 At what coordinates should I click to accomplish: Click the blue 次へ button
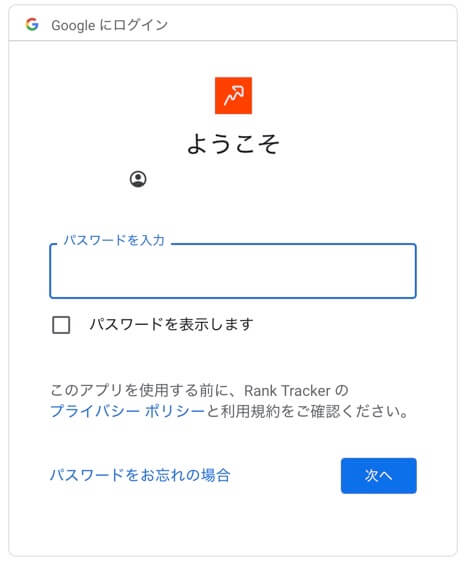pyautogui.click(x=379, y=476)
